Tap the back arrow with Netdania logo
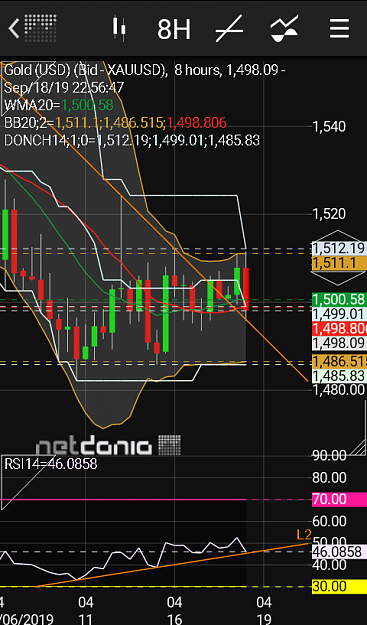Screen dimensions: 367x625 [32, 29]
